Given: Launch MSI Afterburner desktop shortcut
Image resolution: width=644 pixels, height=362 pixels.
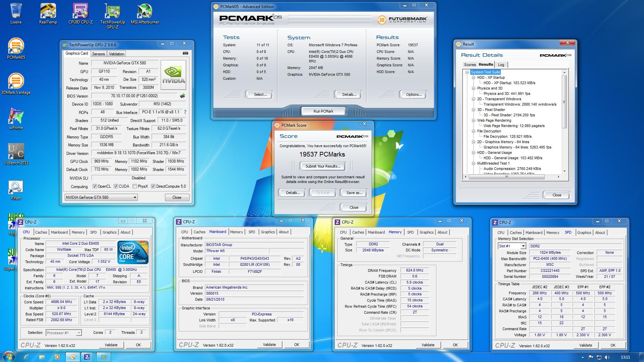Looking at the screenshot, I should point(145,14).
